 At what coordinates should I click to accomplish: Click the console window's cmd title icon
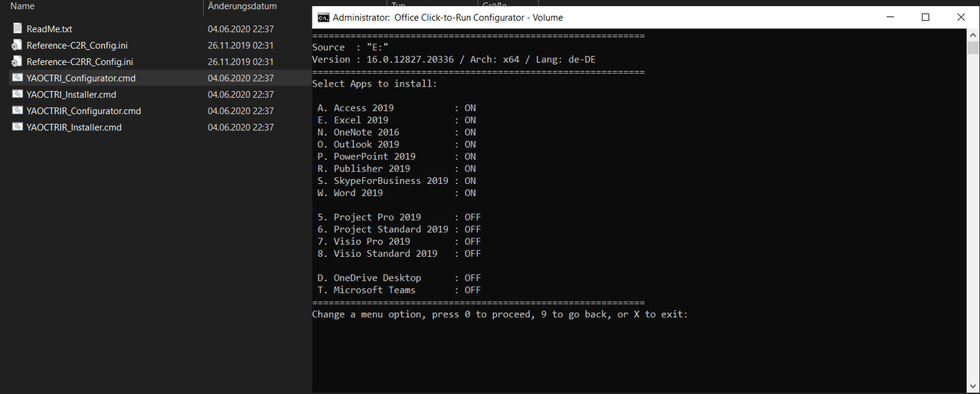[x=324, y=17]
